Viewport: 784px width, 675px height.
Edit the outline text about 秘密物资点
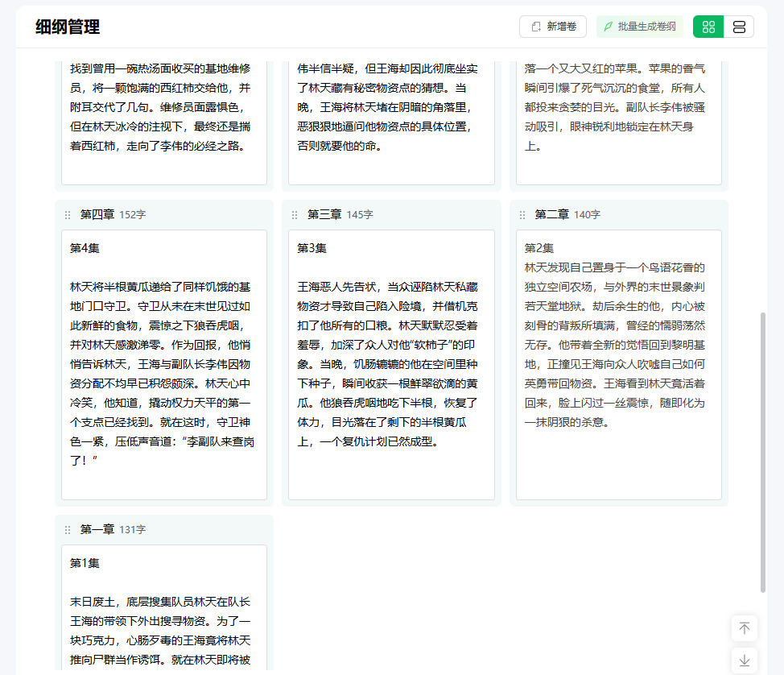click(x=391, y=122)
